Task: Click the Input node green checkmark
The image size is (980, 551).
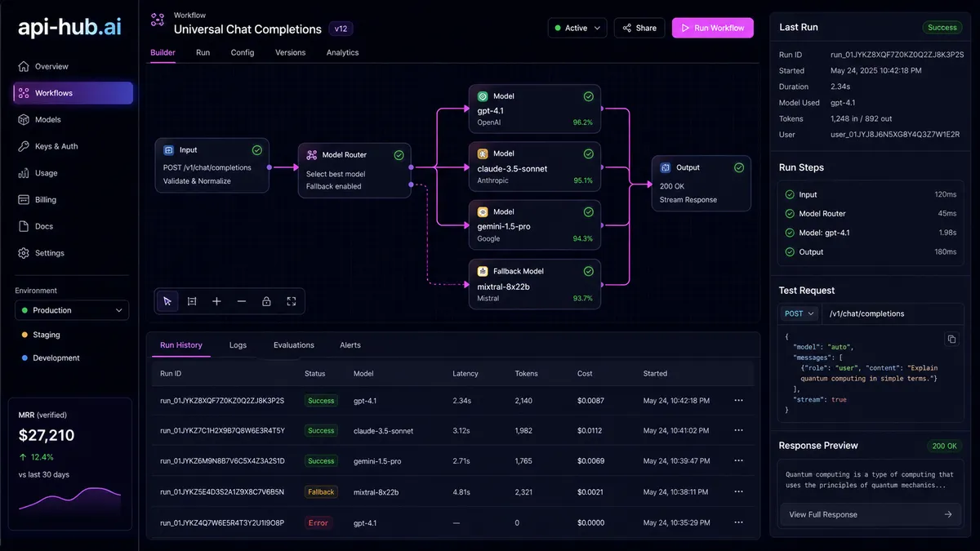Action: (x=257, y=150)
